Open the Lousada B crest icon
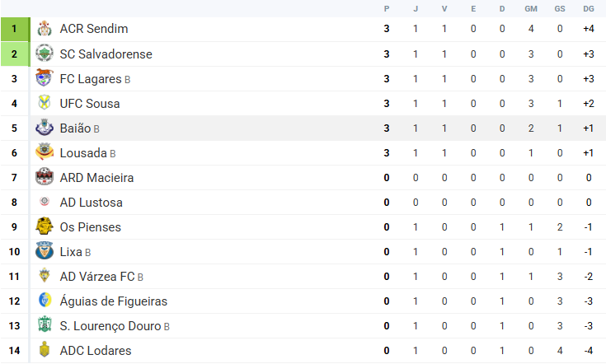 tap(45, 152)
